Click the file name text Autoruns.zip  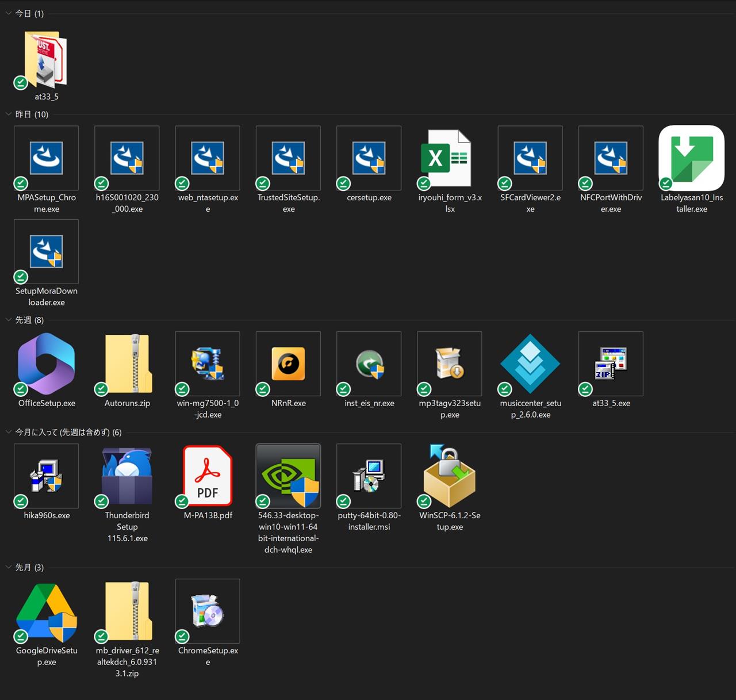(x=127, y=403)
